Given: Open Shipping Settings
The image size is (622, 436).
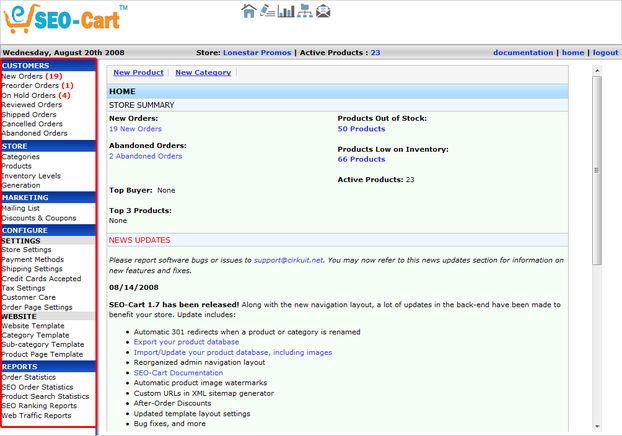Looking at the screenshot, I should pos(32,269).
